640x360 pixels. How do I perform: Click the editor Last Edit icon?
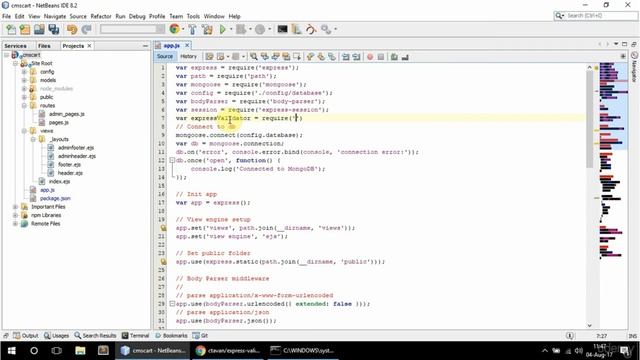click(209, 57)
